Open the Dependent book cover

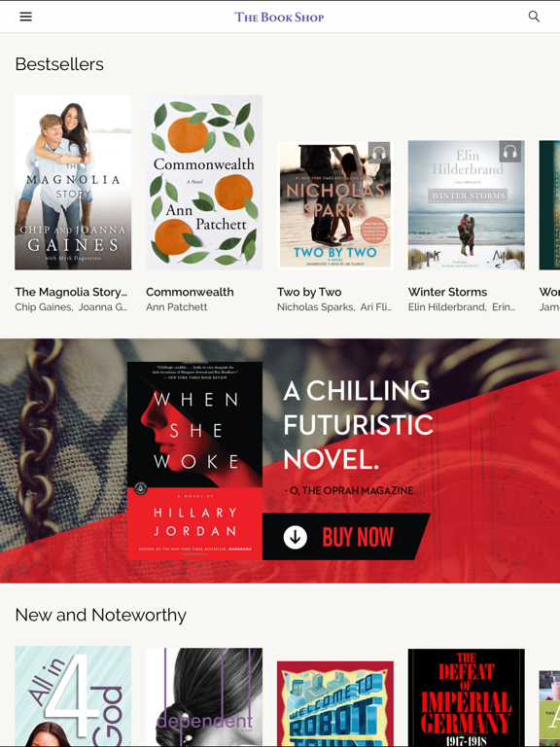point(204,697)
